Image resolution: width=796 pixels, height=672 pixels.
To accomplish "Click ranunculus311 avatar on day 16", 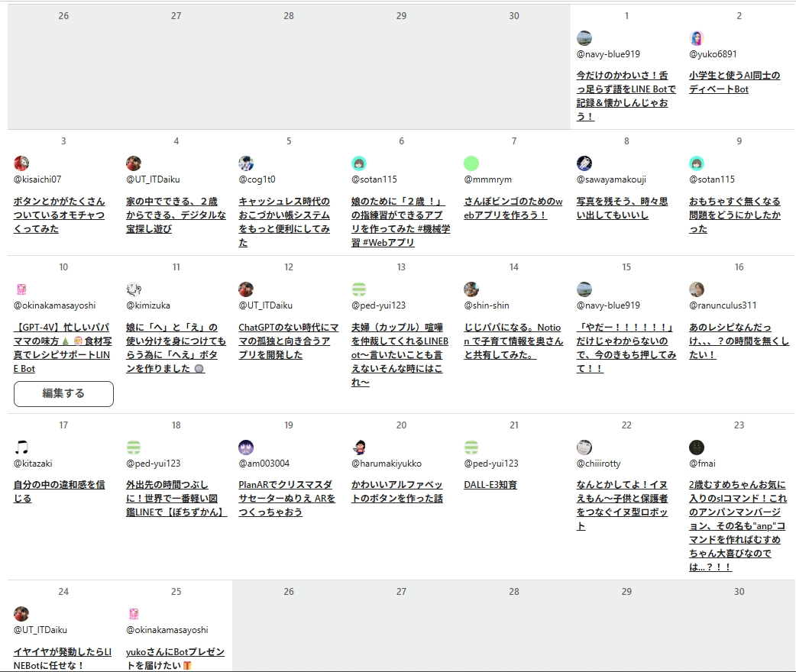I will click(697, 289).
